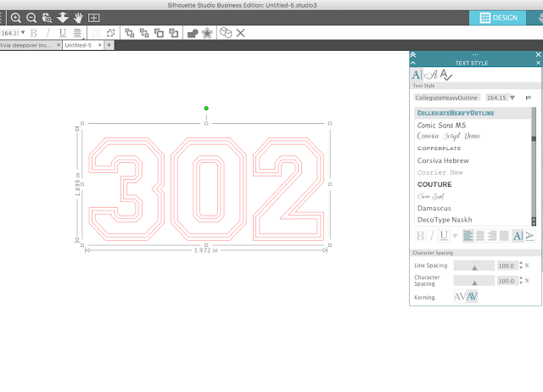Click the Zoom In magnifier tool

(x=15, y=18)
